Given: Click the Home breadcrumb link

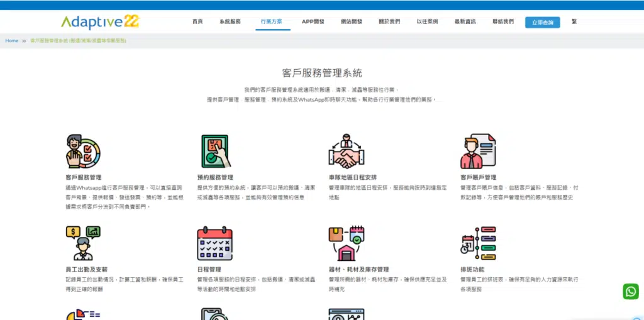Looking at the screenshot, I should tap(11, 40).
